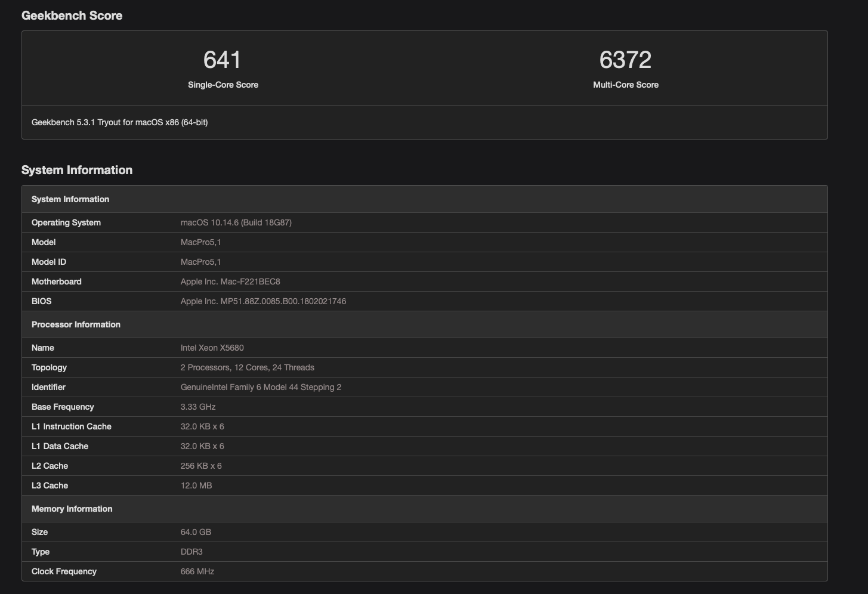Click the Memory Information section header
This screenshot has height=594, width=868.
coord(425,509)
